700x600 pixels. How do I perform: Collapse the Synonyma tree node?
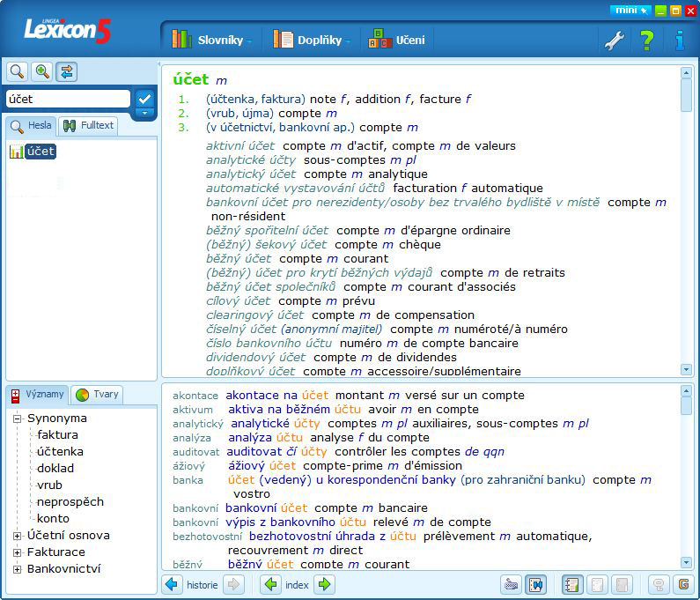[17, 419]
